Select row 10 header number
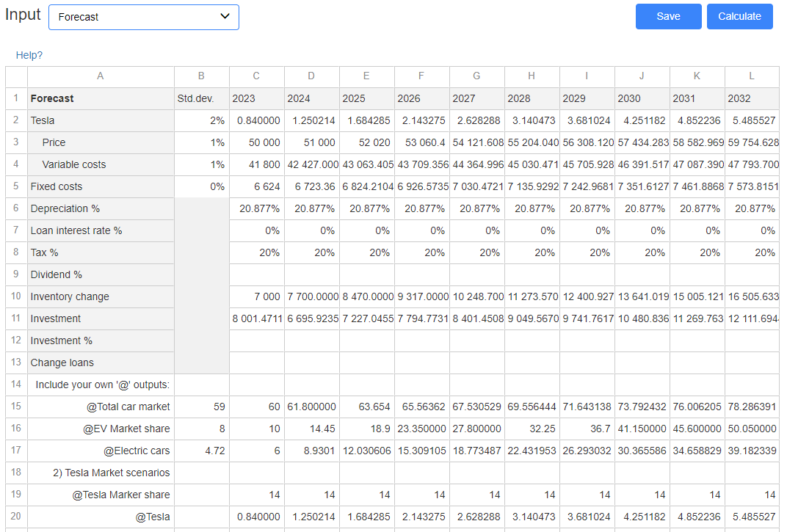This screenshot has height=532, width=787. (16, 296)
